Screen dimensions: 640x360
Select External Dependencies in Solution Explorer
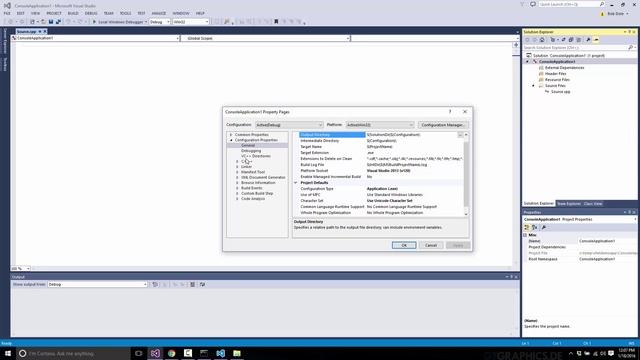pyautogui.click(x=564, y=68)
